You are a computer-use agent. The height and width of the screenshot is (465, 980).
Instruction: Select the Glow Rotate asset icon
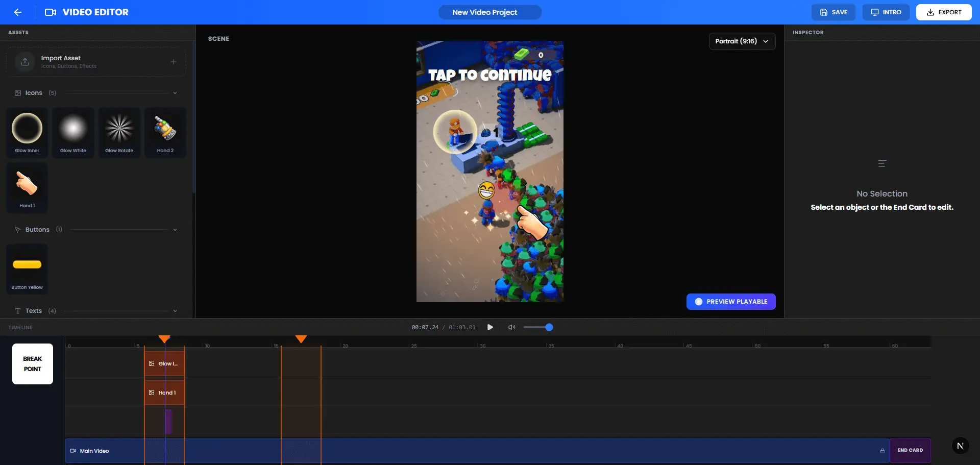click(x=119, y=129)
